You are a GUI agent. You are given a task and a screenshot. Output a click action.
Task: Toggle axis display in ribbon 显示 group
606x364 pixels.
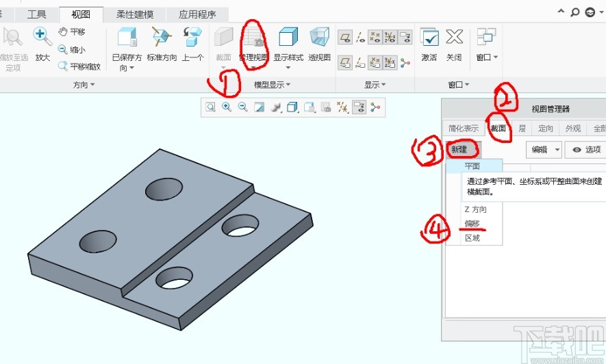point(360,38)
